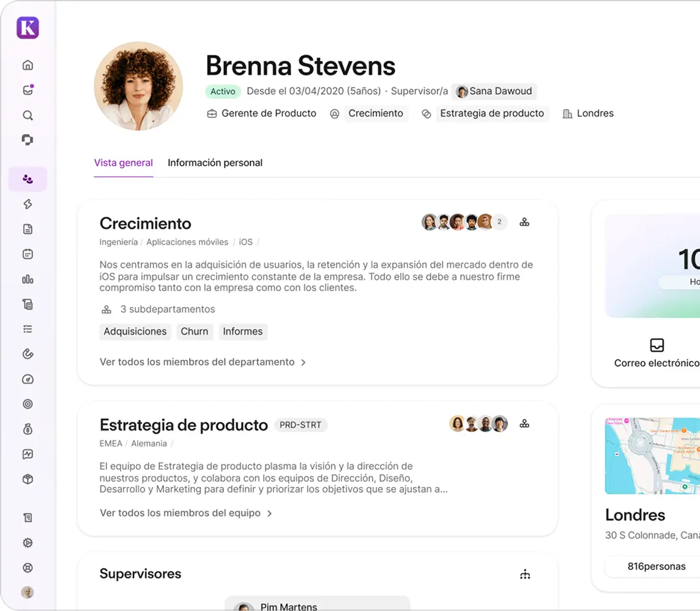The height and width of the screenshot is (611, 700).
Task: Open the Londres map thumbnail
Action: [652, 456]
